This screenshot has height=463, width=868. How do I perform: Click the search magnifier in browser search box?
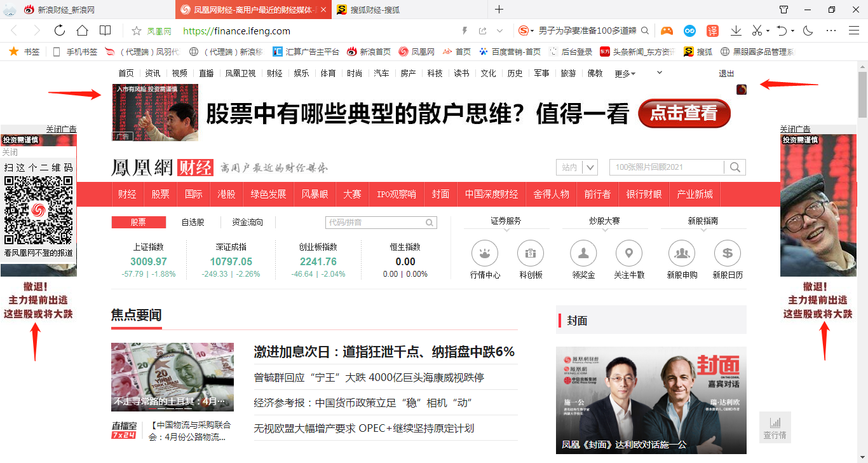[645, 31]
